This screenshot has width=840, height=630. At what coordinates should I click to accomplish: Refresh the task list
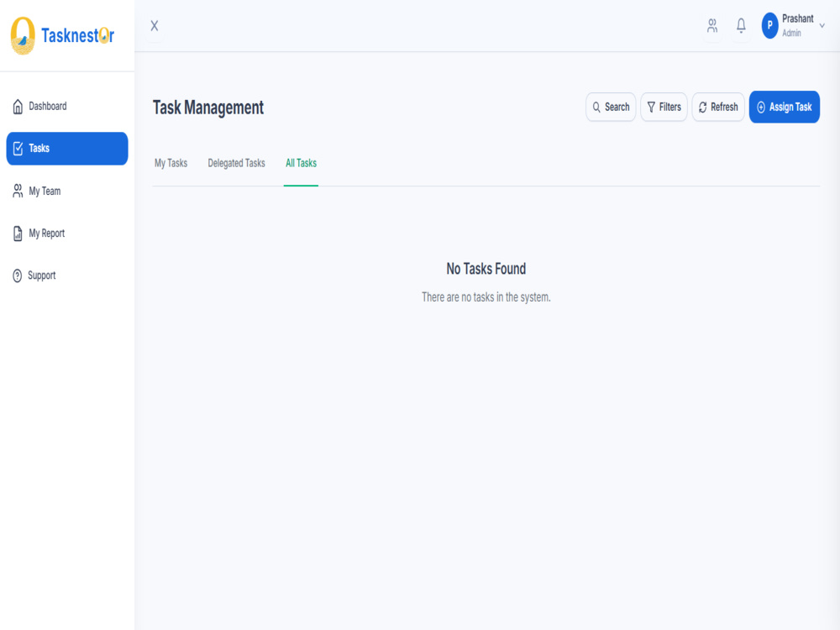pos(718,108)
